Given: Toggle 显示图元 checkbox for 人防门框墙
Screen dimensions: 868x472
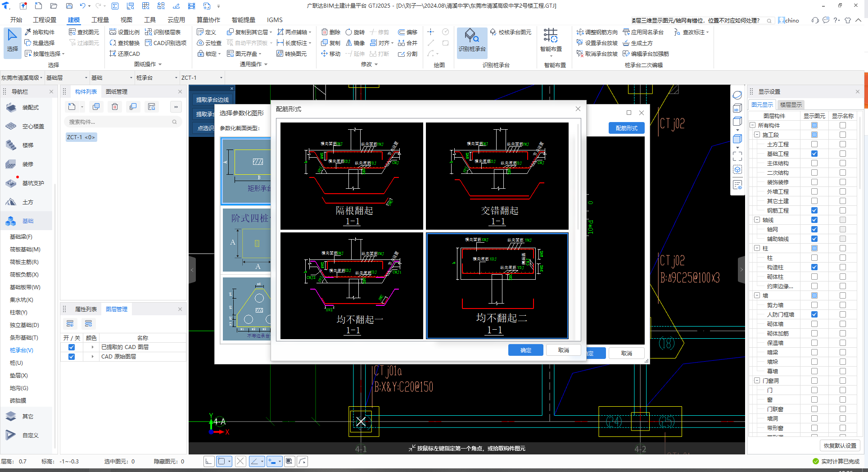Looking at the screenshot, I should 814,314.
